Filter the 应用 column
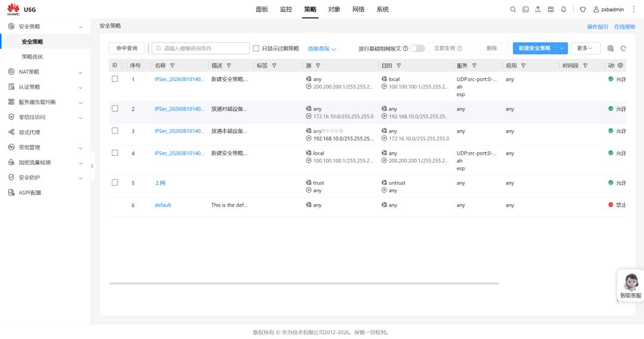 click(524, 65)
